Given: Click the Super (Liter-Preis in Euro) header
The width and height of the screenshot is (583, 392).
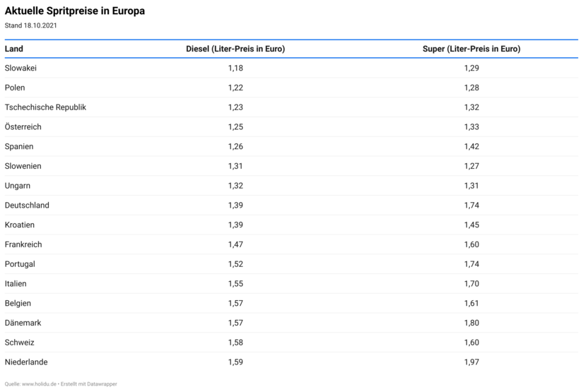Looking at the screenshot, I should click(x=471, y=49).
